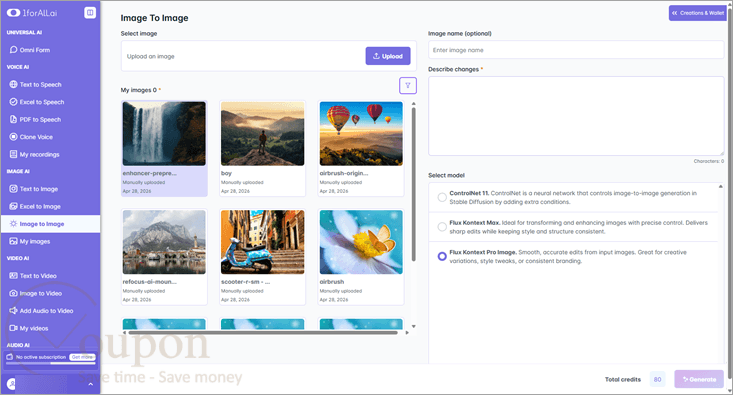
Task: Click the My images icon
Action: (x=14, y=241)
